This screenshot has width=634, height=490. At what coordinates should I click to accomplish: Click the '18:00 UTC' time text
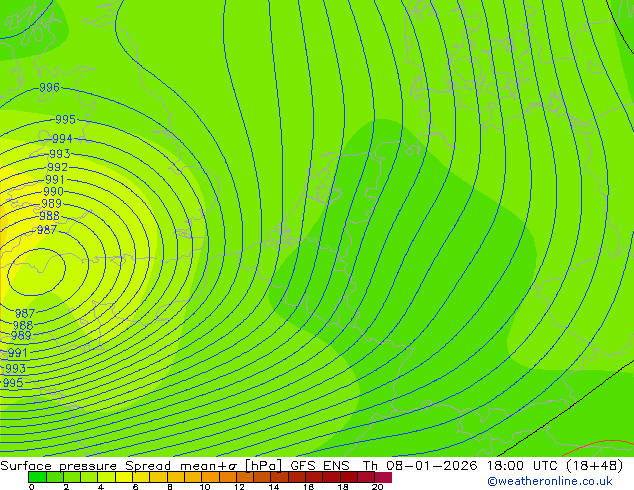point(522,466)
